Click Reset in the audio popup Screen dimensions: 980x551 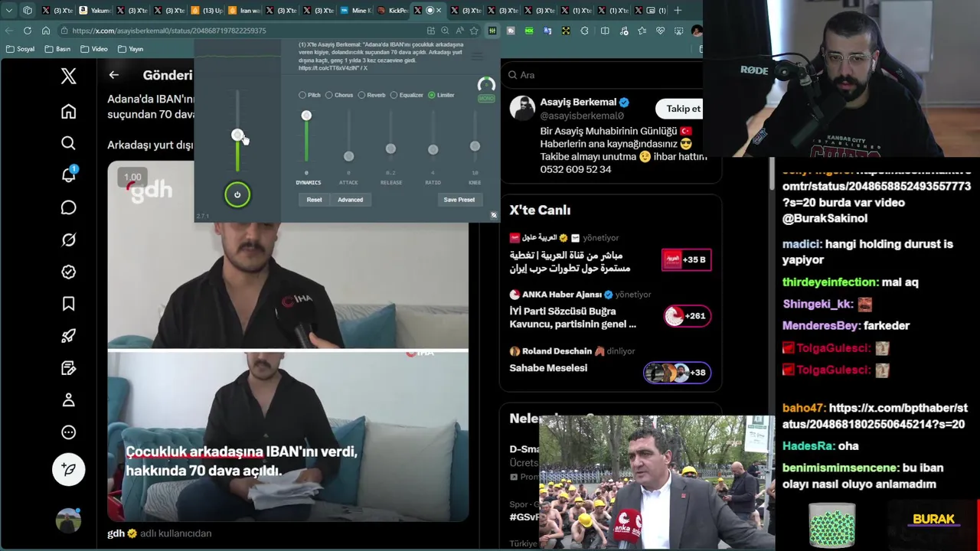pos(315,200)
